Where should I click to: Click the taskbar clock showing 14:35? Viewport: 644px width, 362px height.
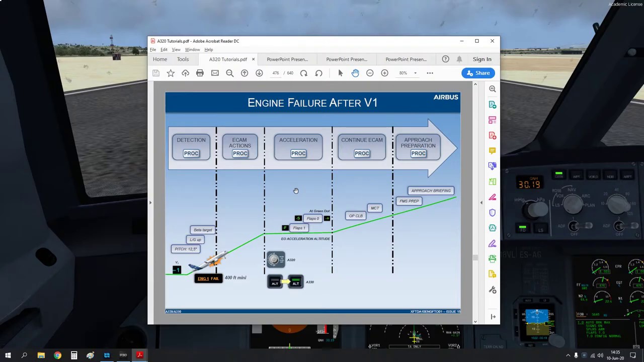tap(615, 355)
